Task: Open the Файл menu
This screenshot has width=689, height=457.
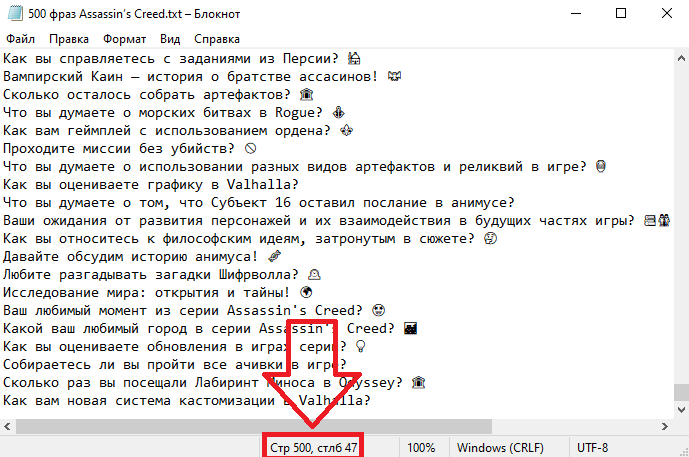Action: coord(20,39)
